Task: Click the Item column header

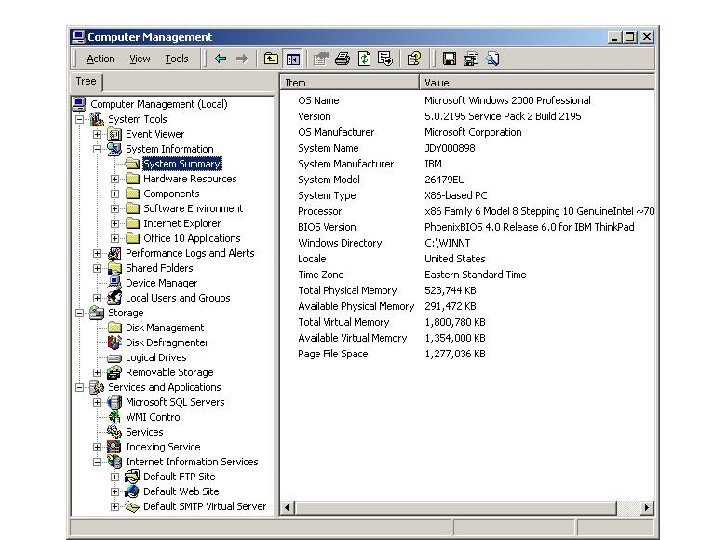Action: click(x=349, y=82)
